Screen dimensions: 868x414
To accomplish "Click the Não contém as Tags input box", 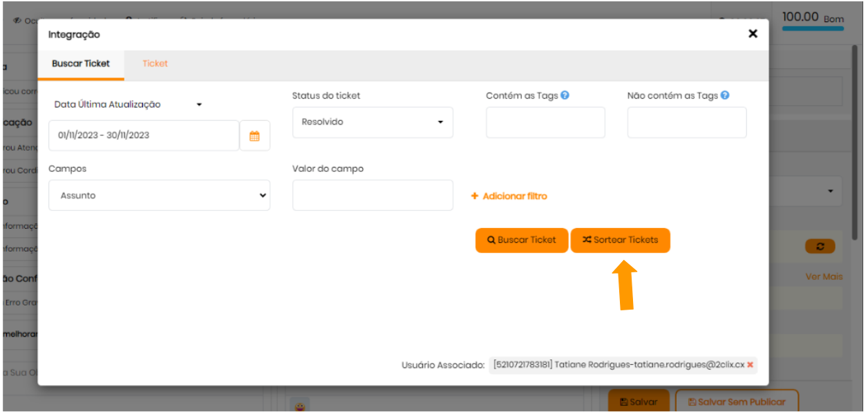I will click(686, 122).
